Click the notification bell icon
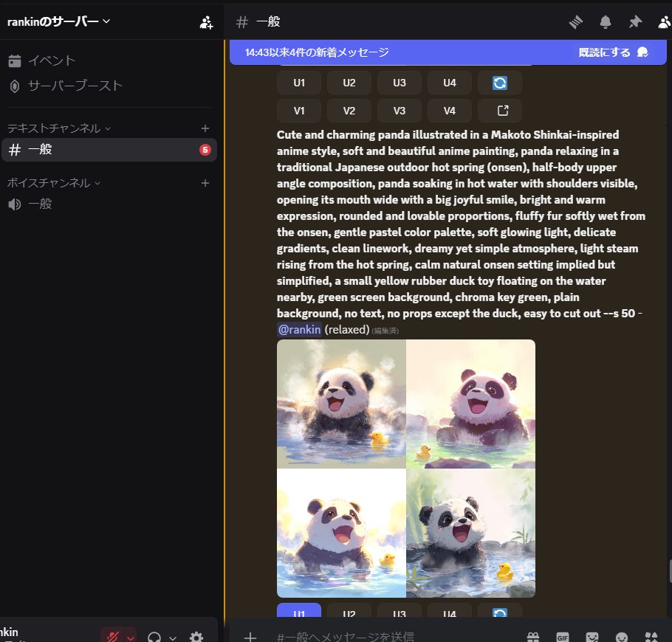 click(x=606, y=22)
